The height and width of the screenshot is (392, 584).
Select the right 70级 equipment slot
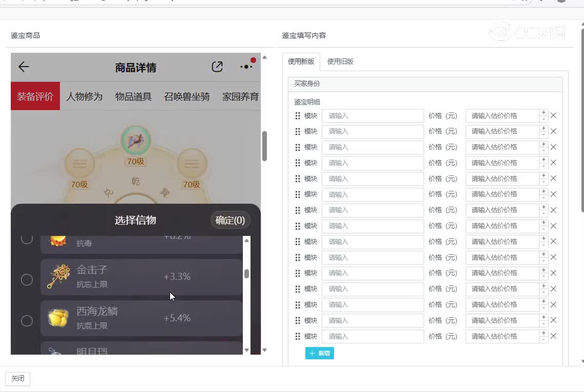pyautogui.click(x=192, y=164)
